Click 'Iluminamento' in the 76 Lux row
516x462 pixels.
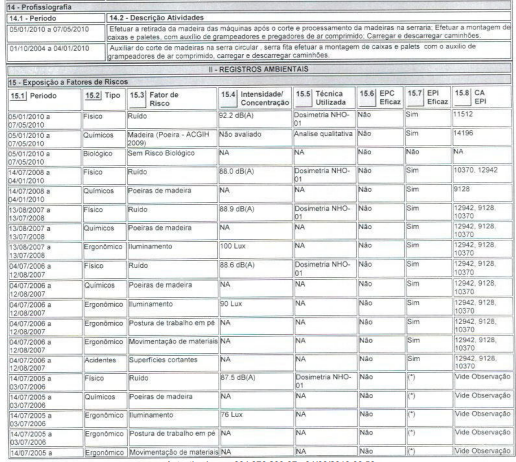click(151, 415)
